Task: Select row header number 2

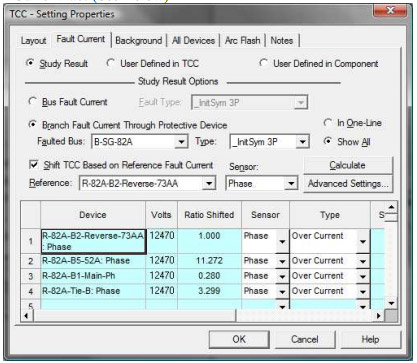Action: pos(31,261)
